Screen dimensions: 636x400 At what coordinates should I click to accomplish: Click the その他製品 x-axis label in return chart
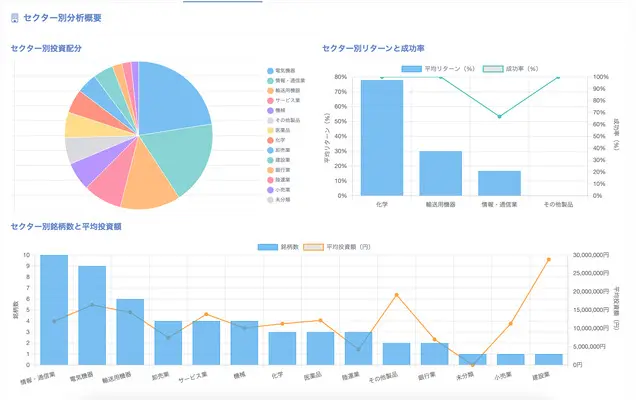point(558,204)
